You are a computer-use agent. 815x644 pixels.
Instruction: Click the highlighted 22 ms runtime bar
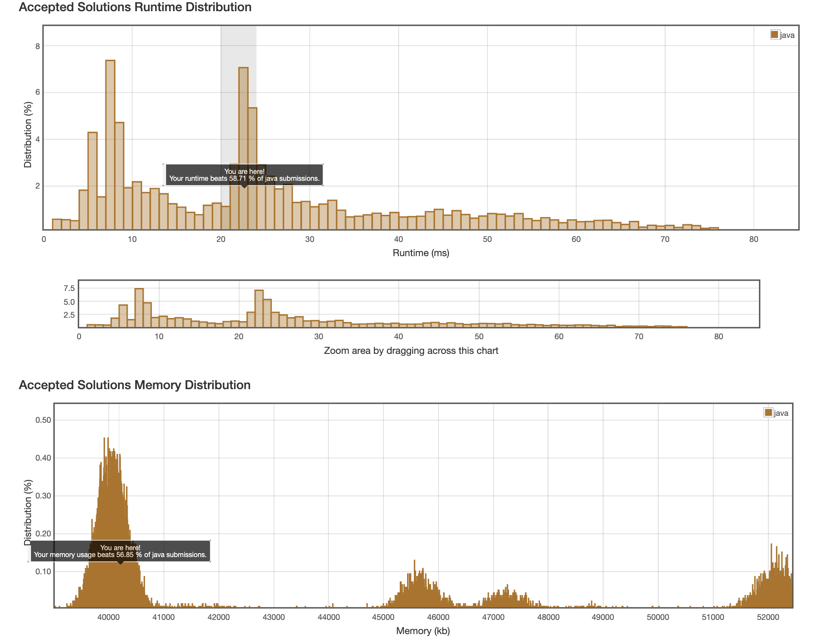pyautogui.click(x=243, y=129)
